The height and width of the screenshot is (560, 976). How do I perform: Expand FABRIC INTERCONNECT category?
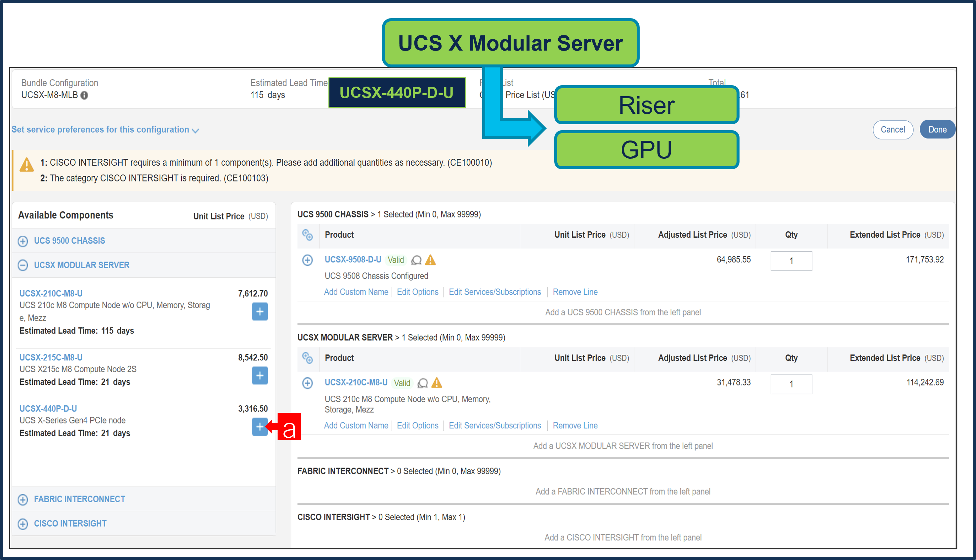(23, 500)
